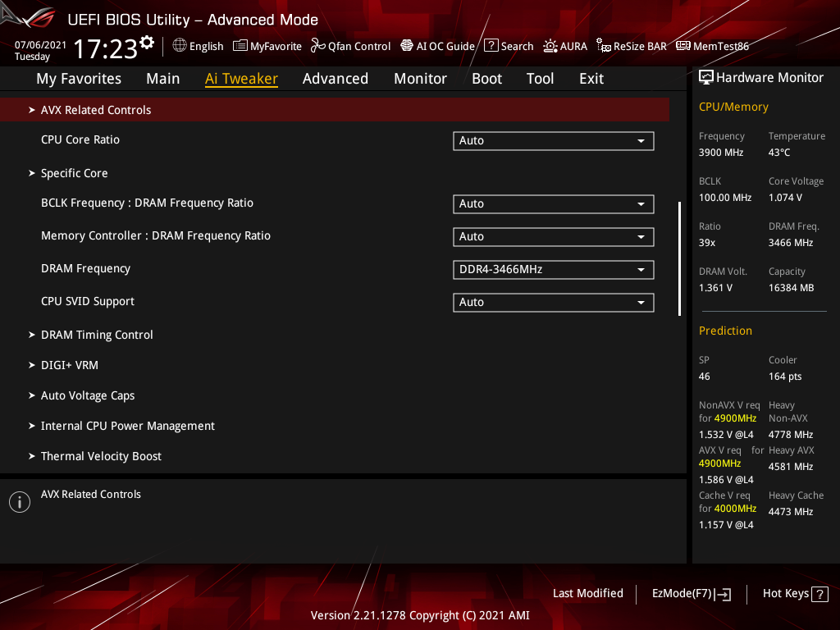Click the CPU Core Ratio label
840x630 pixels.
pyautogui.click(x=80, y=139)
